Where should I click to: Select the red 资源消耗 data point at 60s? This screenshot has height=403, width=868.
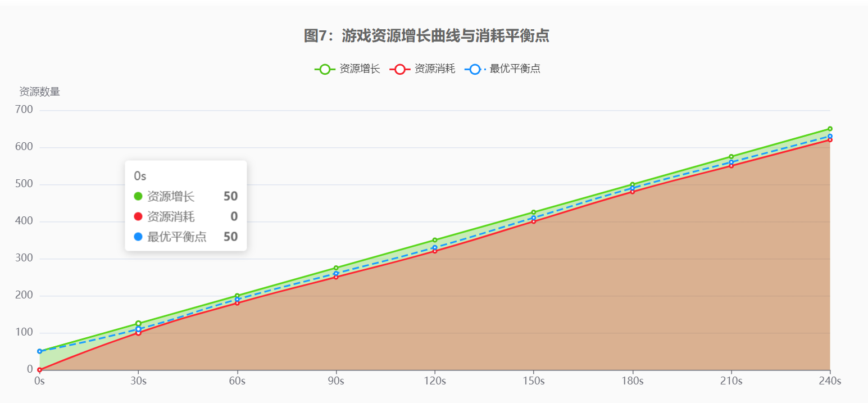[x=237, y=303]
